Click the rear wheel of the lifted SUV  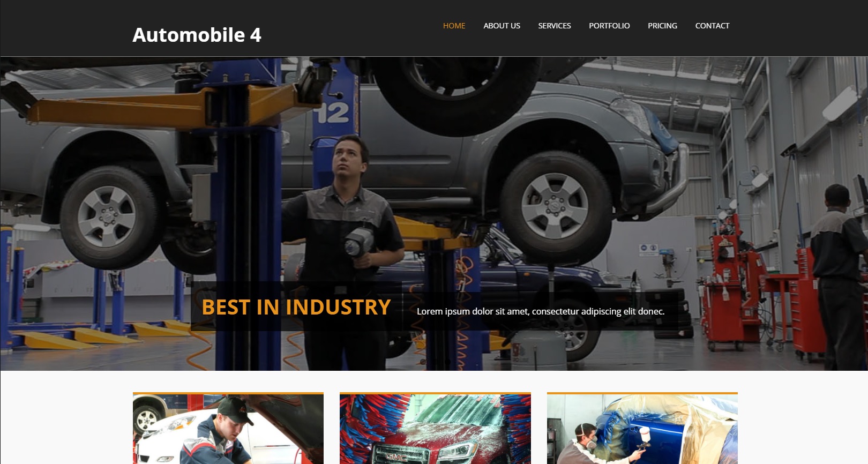click(106, 216)
